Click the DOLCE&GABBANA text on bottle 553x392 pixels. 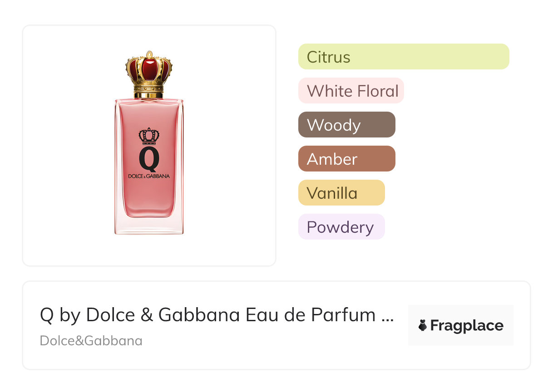tap(149, 176)
